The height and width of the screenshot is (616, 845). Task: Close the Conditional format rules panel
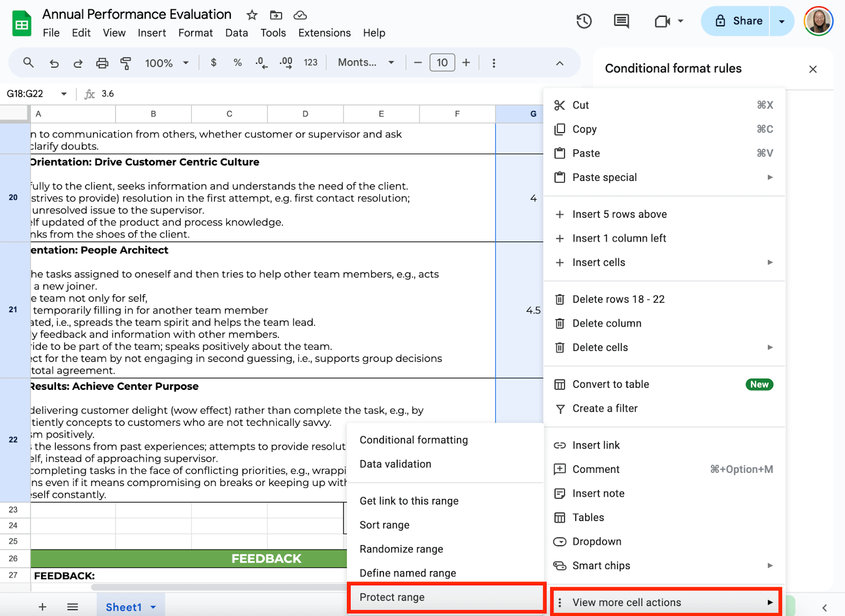[813, 69]
